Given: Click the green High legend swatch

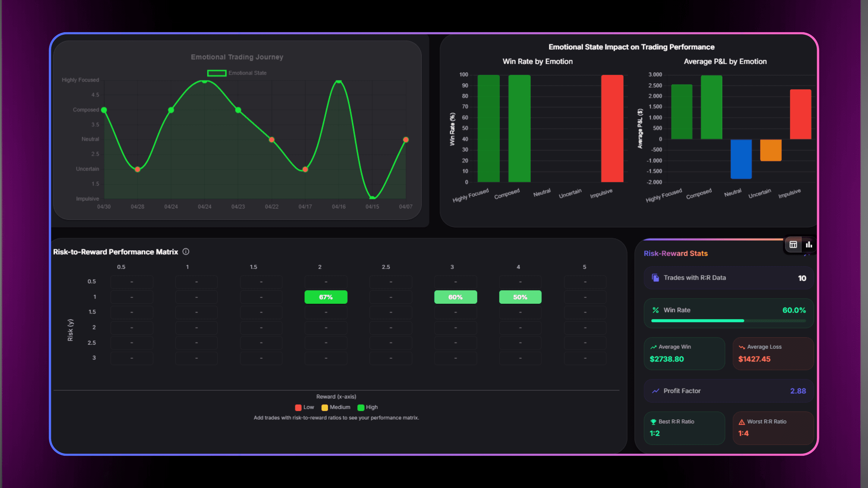Looking at the screenshot, I should 360,408.
